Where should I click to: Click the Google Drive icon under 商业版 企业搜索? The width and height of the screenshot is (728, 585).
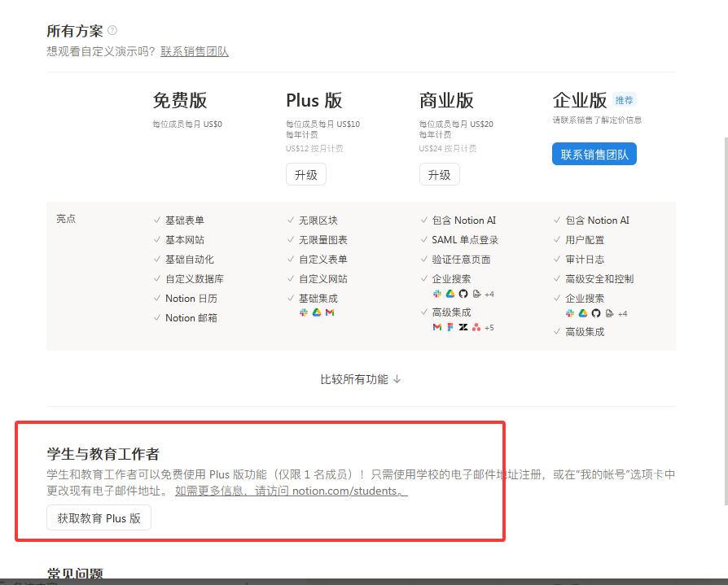point(450,294)
